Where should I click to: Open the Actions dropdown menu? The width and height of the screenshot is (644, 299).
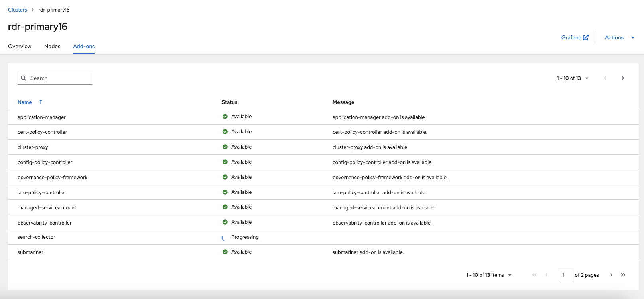pos(619,37)
